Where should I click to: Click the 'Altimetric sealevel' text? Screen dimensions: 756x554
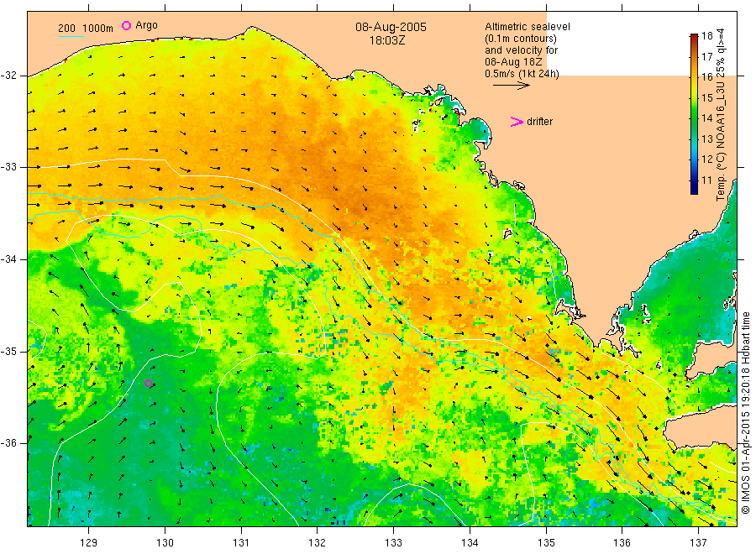(x=528, y=27)
